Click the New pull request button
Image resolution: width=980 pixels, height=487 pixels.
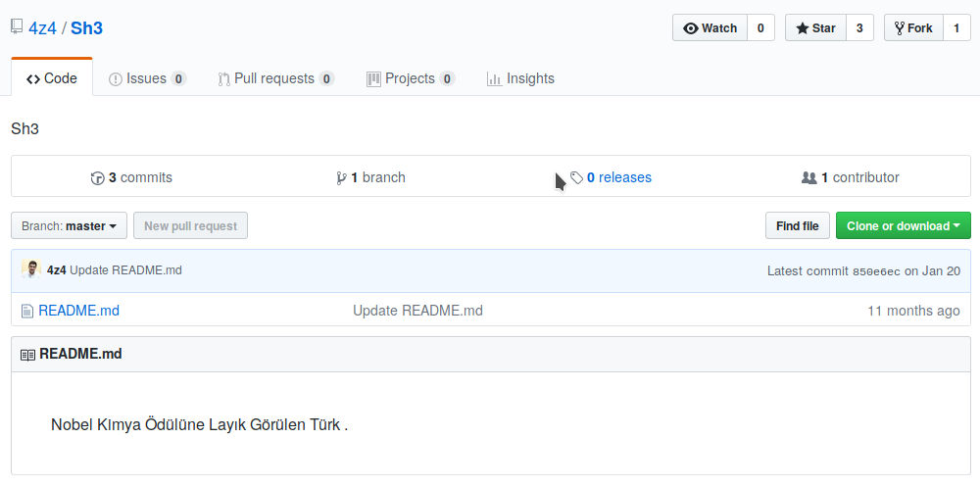pos(191,225)
